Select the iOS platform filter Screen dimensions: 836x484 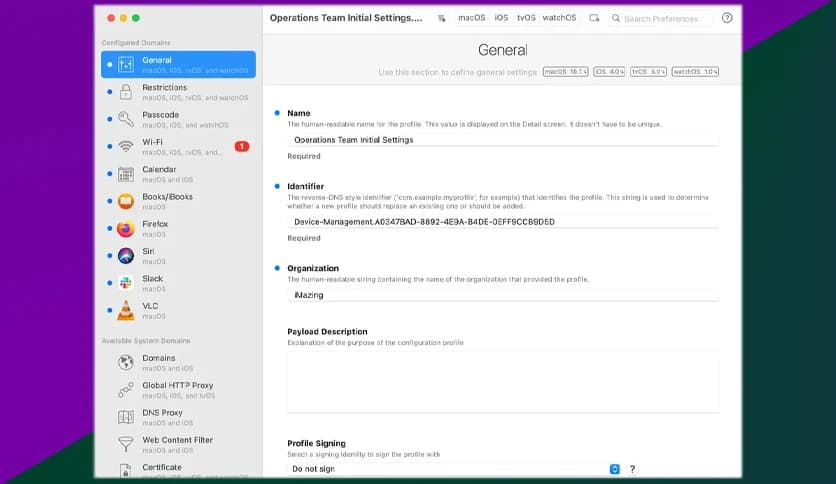pyautogui.click(x=501, y=18)
